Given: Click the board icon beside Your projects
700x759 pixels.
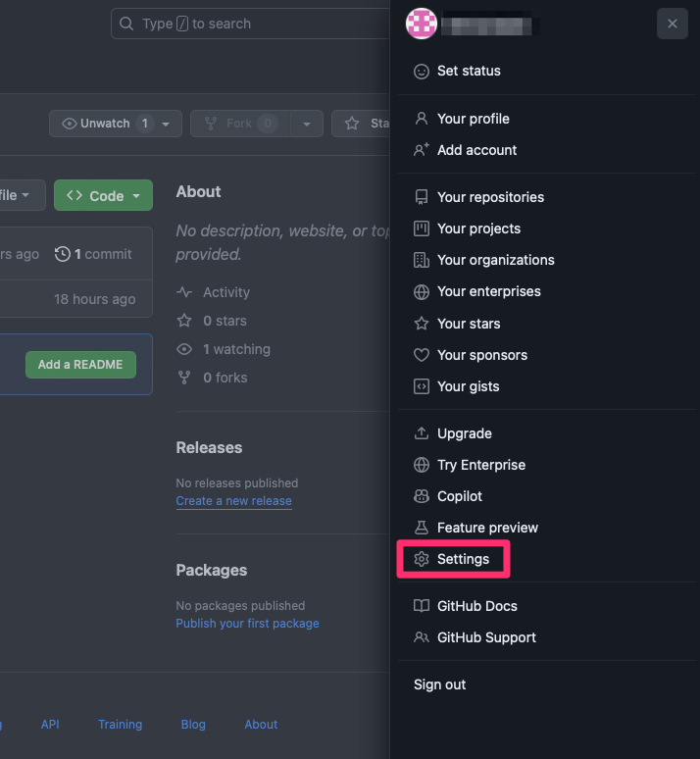Looking at the screenshot, I should [x=422, y=228].
